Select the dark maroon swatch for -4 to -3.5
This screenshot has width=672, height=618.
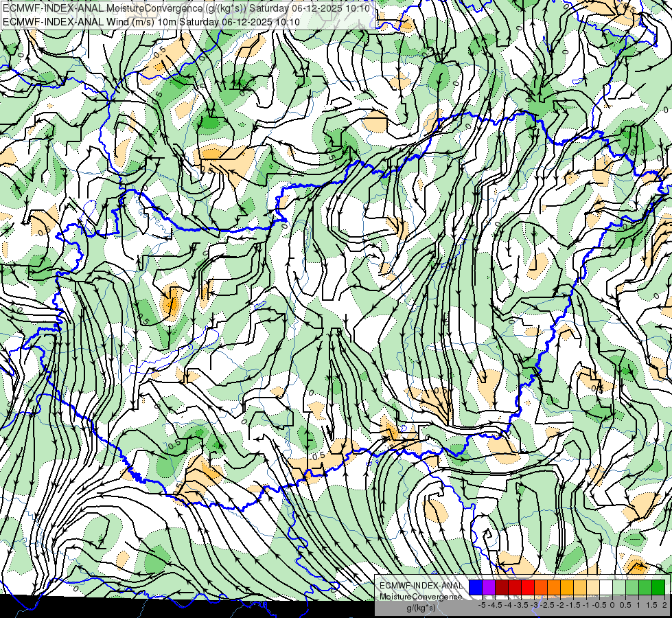coord(502,588)
